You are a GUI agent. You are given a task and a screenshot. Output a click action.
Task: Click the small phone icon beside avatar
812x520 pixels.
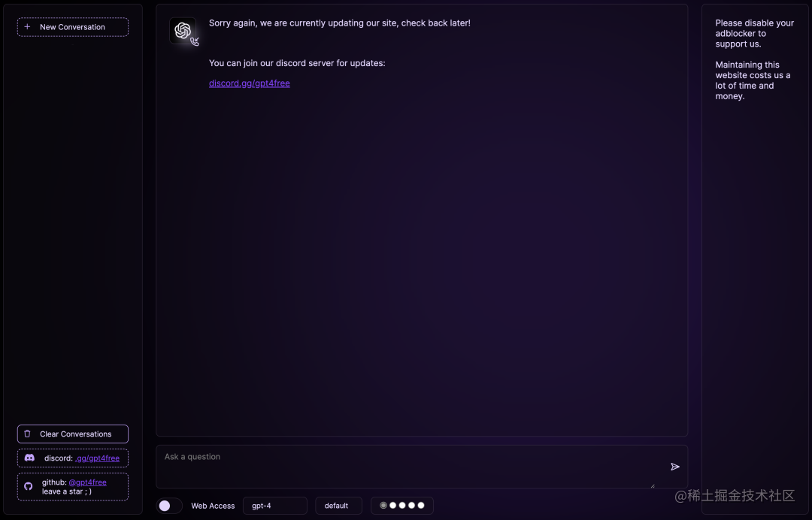pos(195,42)
